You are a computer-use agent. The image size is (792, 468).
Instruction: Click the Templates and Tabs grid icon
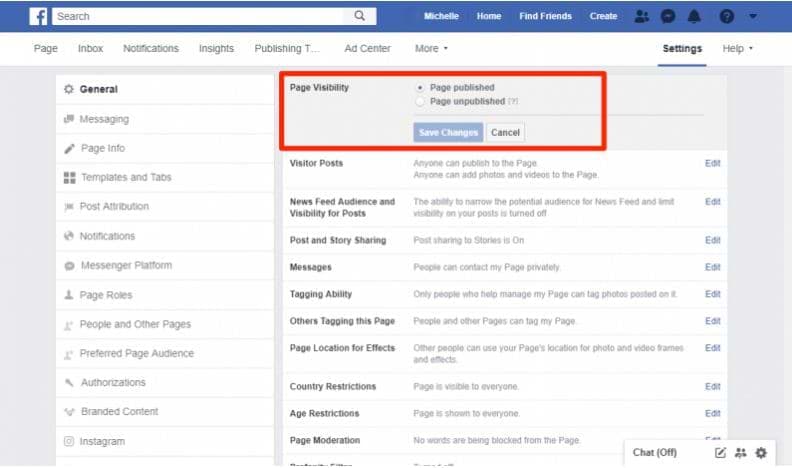click(69, 178)
